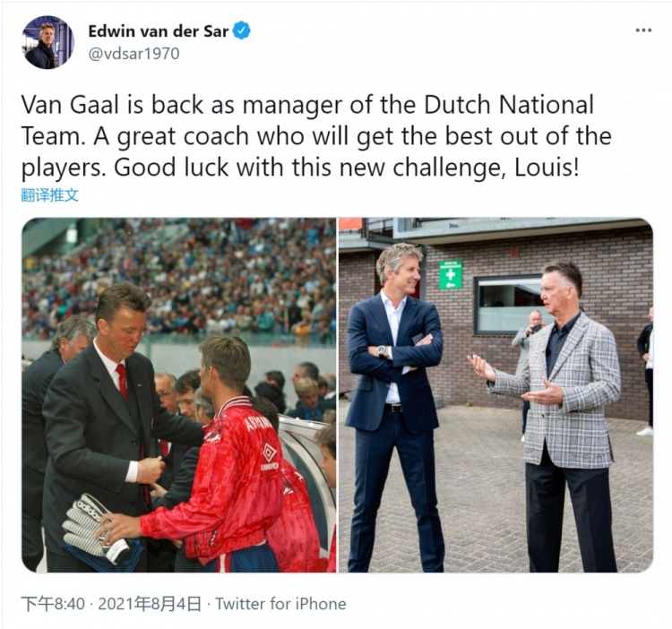
Task: Click the display name Edwin van der Sar
Action: pyautogui.click(x=158, y=30)
